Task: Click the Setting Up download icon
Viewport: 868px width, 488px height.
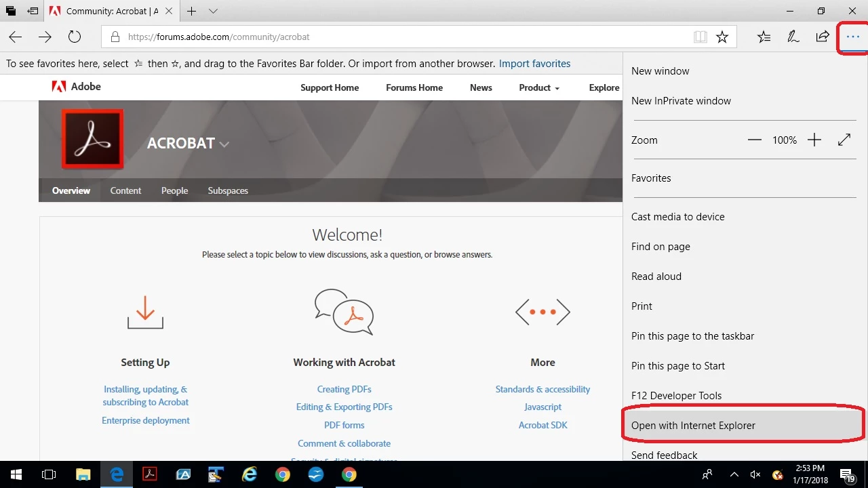Action: coord(145,312)
